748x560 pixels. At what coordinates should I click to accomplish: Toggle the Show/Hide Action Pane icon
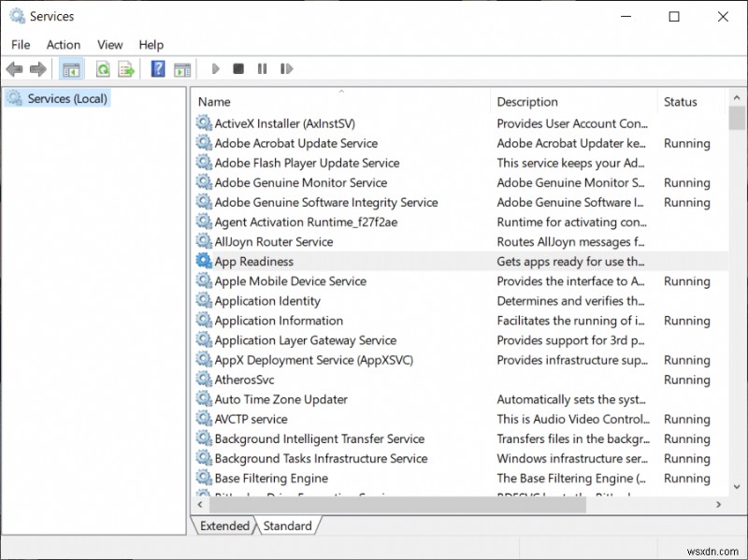click(x=183, y=68)
